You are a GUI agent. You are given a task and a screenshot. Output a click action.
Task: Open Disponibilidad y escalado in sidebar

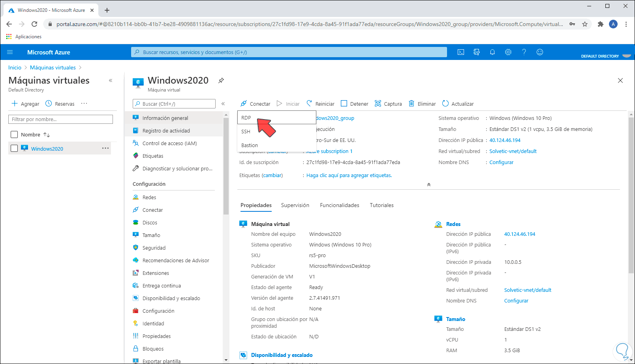tap(174, 298)
